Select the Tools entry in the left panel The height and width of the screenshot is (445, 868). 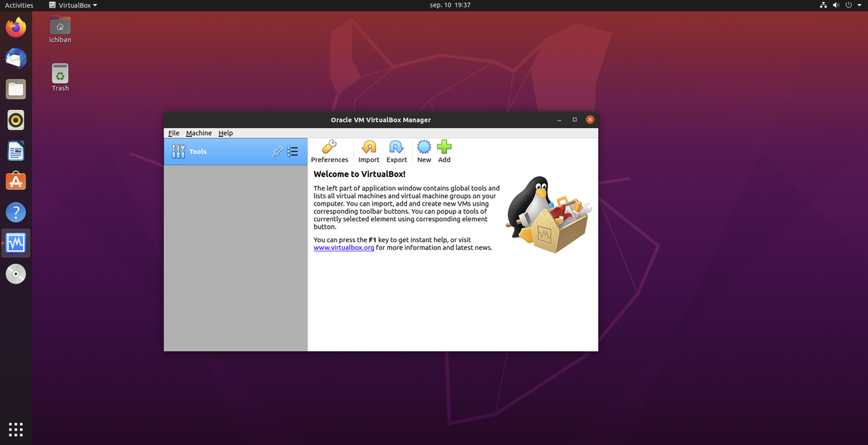tap(235, 152)
